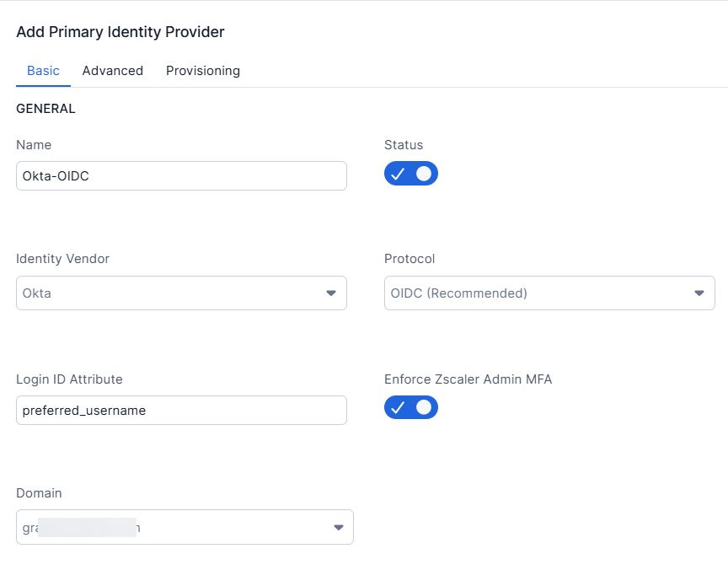
Task: Open the Identity Vendor dropdown
Action: click(181, 293)
